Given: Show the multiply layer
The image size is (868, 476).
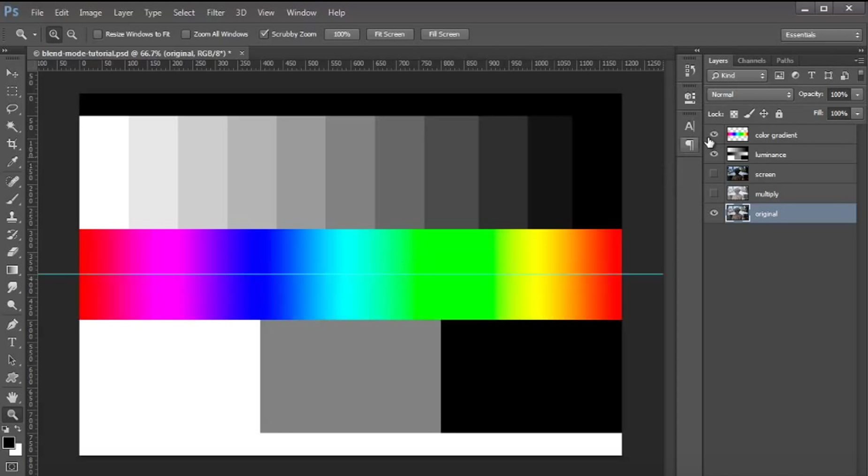Looking at the screenshot, I should [x=714, y=193].
